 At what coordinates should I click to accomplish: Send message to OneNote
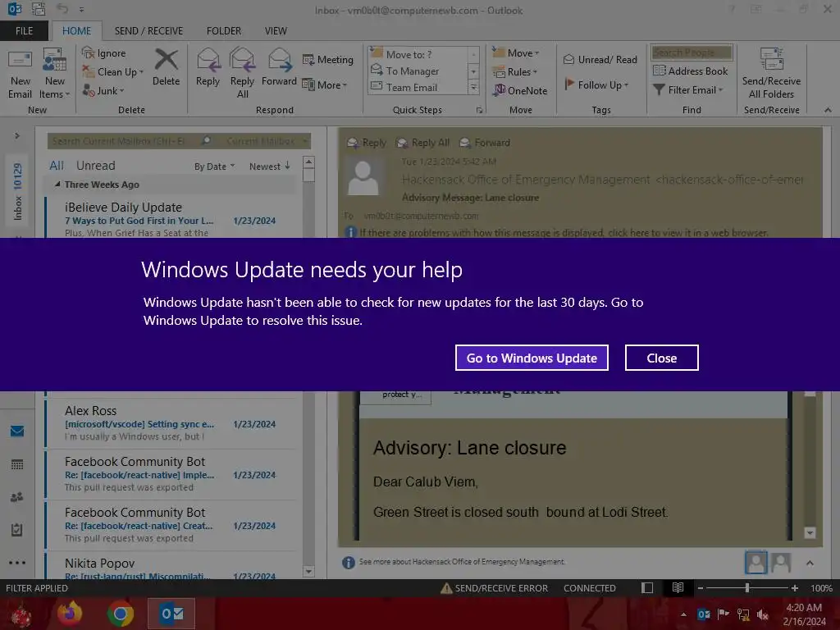pyautogui.click(x=520, y=90)
